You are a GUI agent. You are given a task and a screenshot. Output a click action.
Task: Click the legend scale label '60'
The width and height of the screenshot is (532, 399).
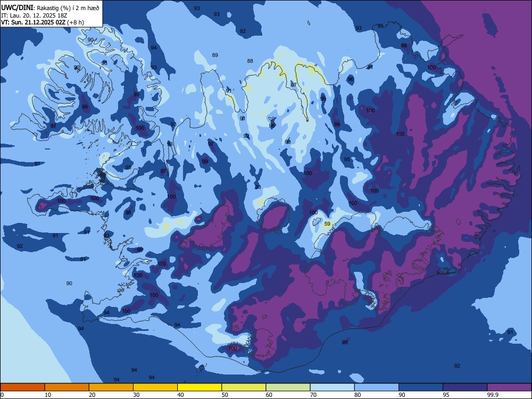269,395
